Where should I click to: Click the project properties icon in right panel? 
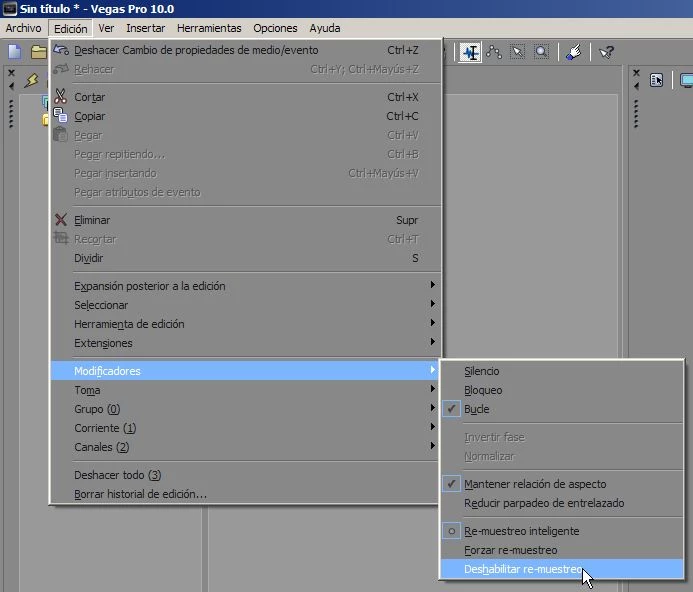[656, 80]
